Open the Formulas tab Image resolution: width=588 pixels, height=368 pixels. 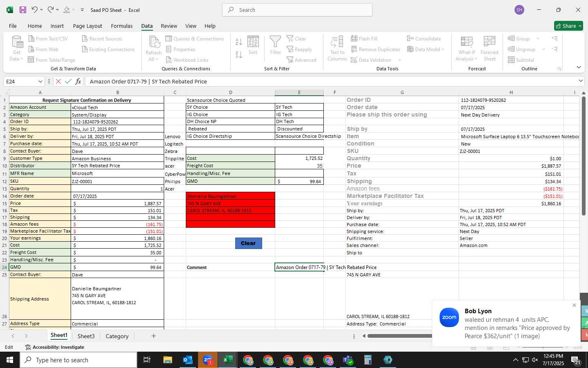click(122, 26)
